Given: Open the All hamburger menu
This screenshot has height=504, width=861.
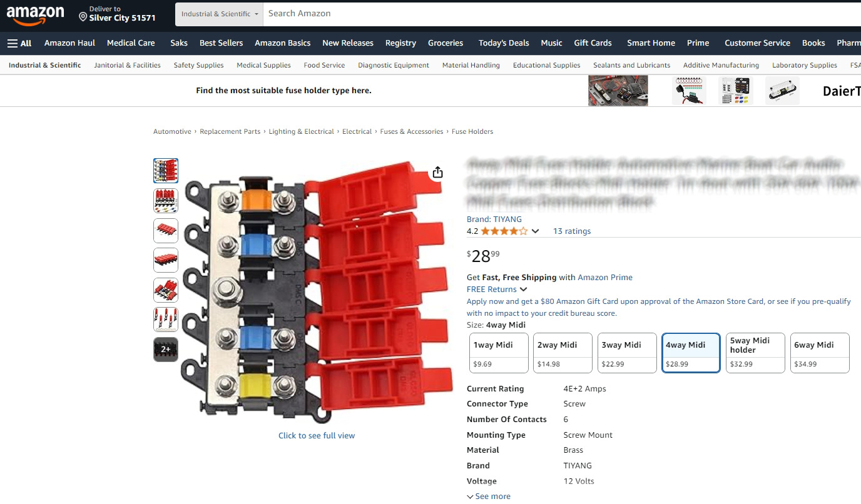Looking at the screenshot, I should pyautogui.click(x=19, y=43).
